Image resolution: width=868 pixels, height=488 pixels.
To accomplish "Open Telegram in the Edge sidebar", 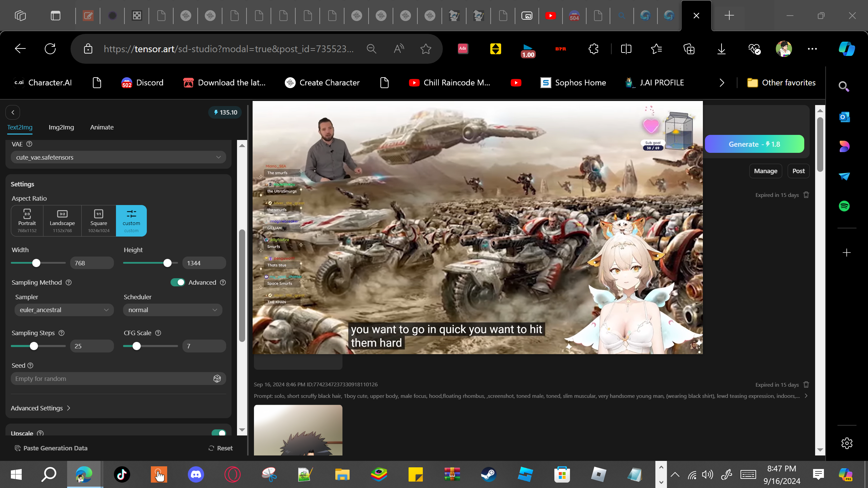I will coord(844,176).
